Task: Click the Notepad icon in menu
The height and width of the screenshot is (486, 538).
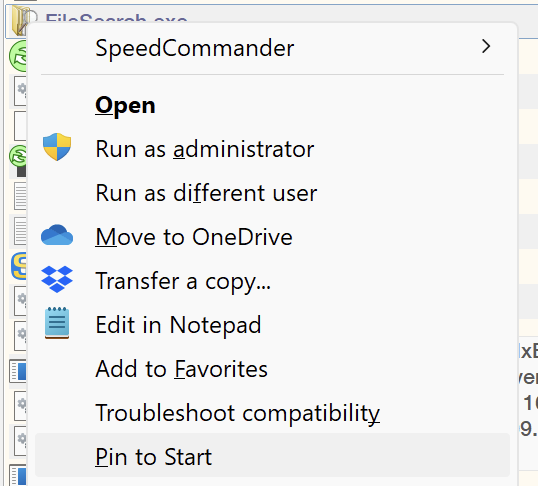Action: pos(57,323)
